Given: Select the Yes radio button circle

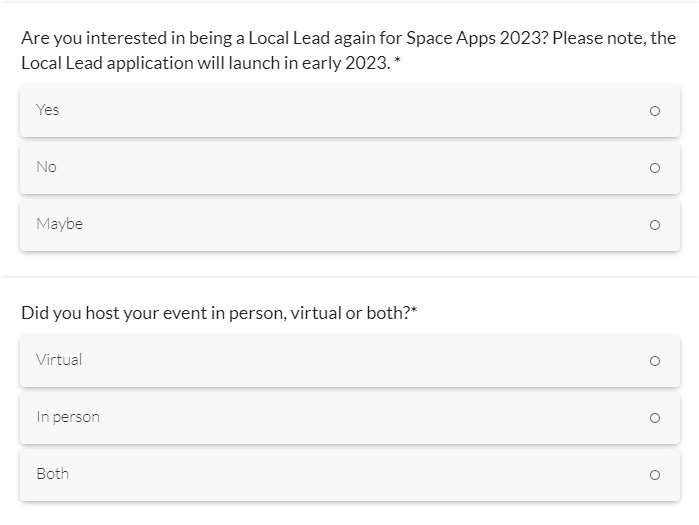Looking at the screenshot, I should [x=654, y=111].
